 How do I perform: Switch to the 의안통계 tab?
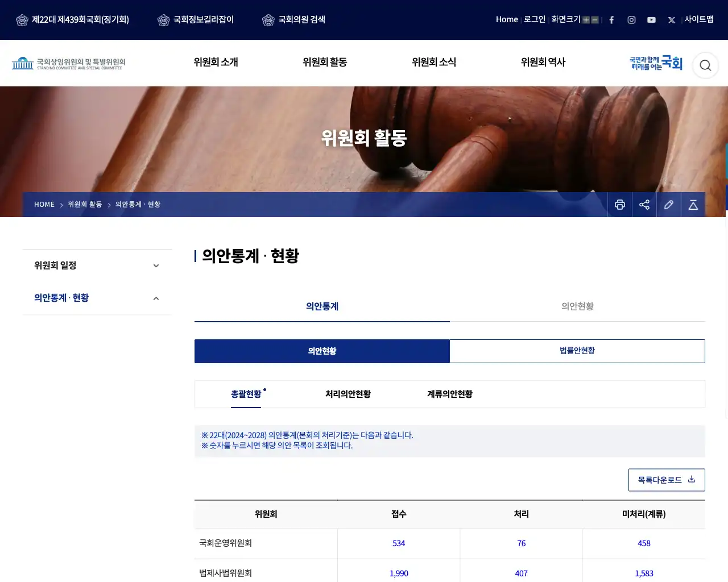tap(322, 306)
